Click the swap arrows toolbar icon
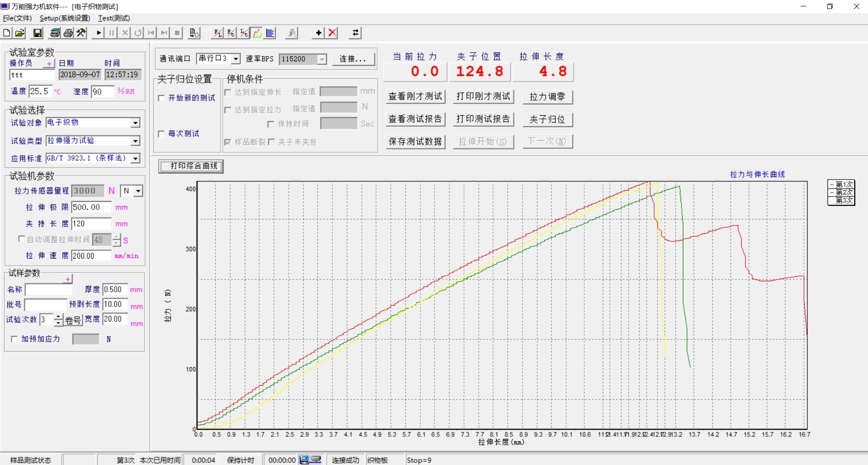The height and width of the screenshot is (465, 868). click(x=355, y=33)
